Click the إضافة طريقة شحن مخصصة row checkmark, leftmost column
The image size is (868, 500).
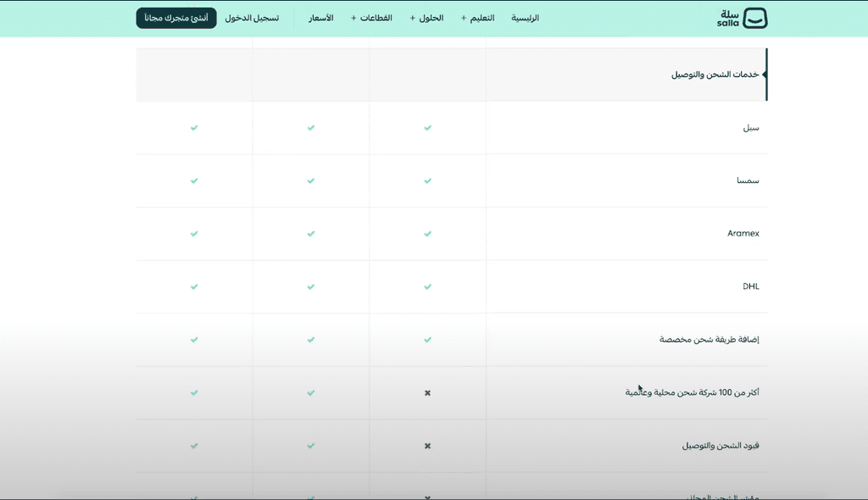[x=194, y=340]
